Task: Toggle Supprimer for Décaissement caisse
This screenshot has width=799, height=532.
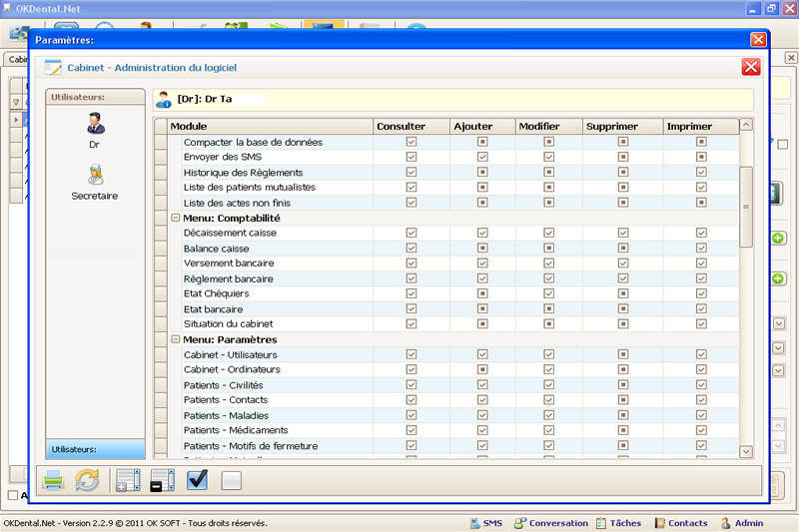Action: pos(623,233)
